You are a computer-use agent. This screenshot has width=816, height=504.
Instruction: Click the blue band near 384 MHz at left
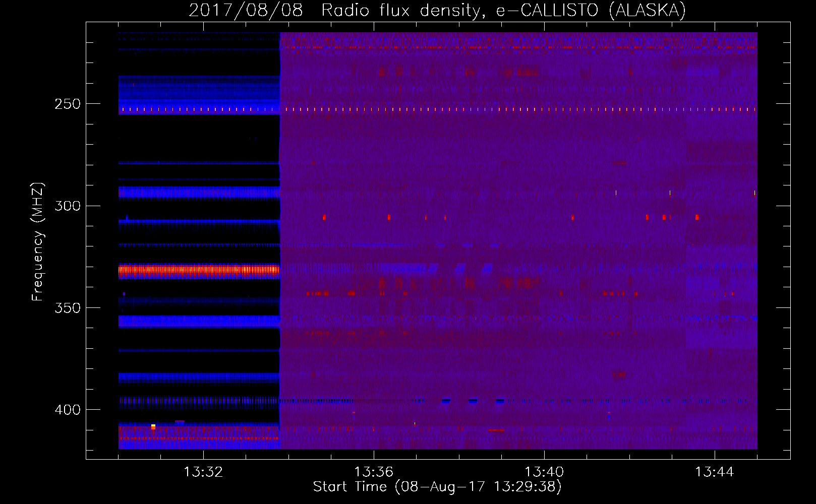click(x=199, y=376)
